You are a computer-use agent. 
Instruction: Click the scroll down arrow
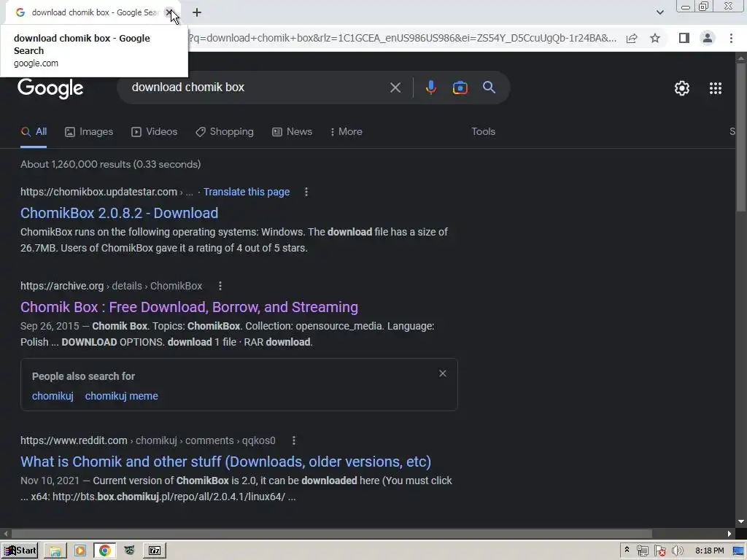(x=741, y=522)
